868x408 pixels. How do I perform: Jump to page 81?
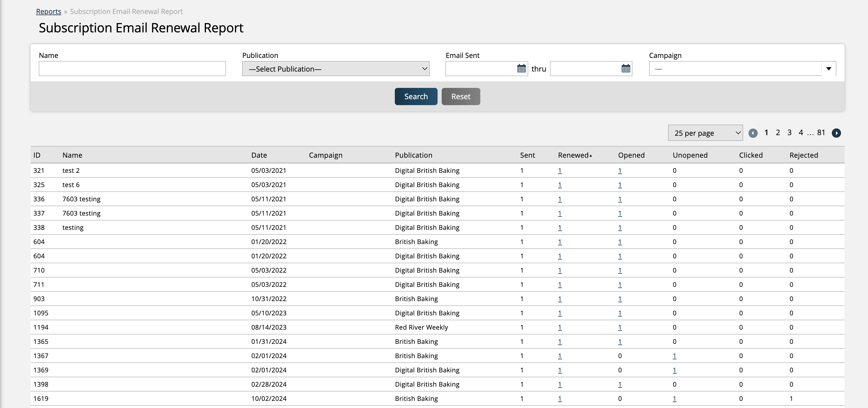pyautogui.click(x=821, y=132)
